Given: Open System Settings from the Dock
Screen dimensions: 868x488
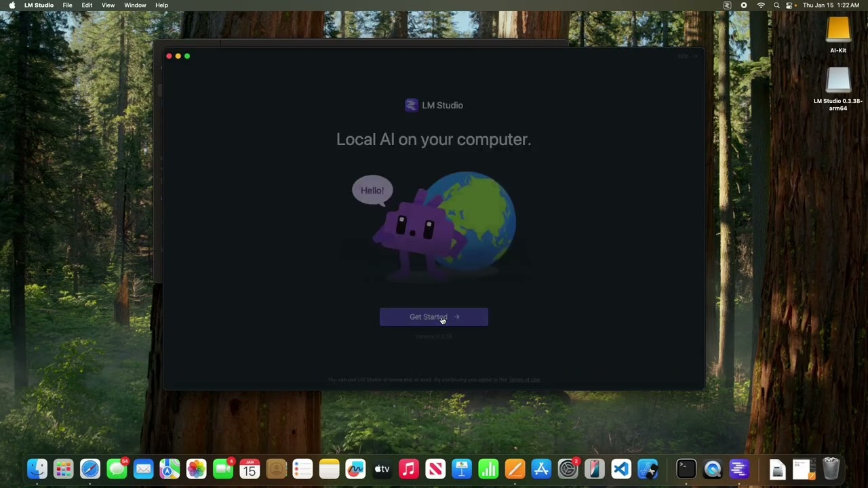Looking at the screenshot, I should point(568,469).
